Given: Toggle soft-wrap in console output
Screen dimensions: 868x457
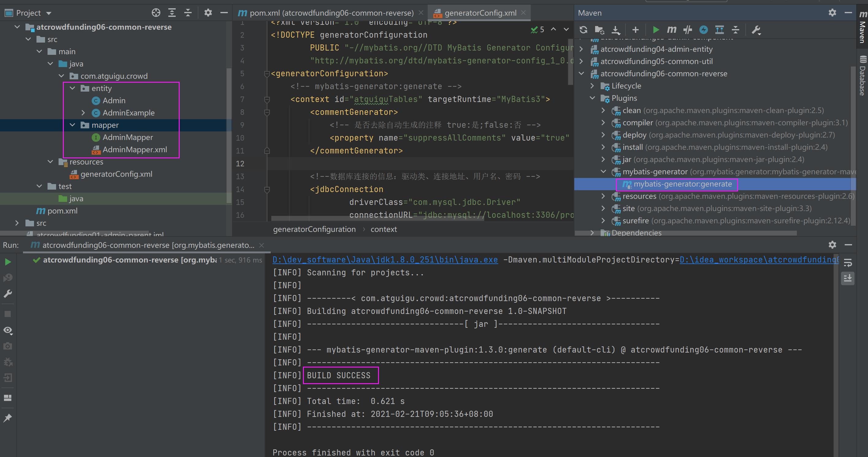Looking at the screenshot, I should 848,263.
